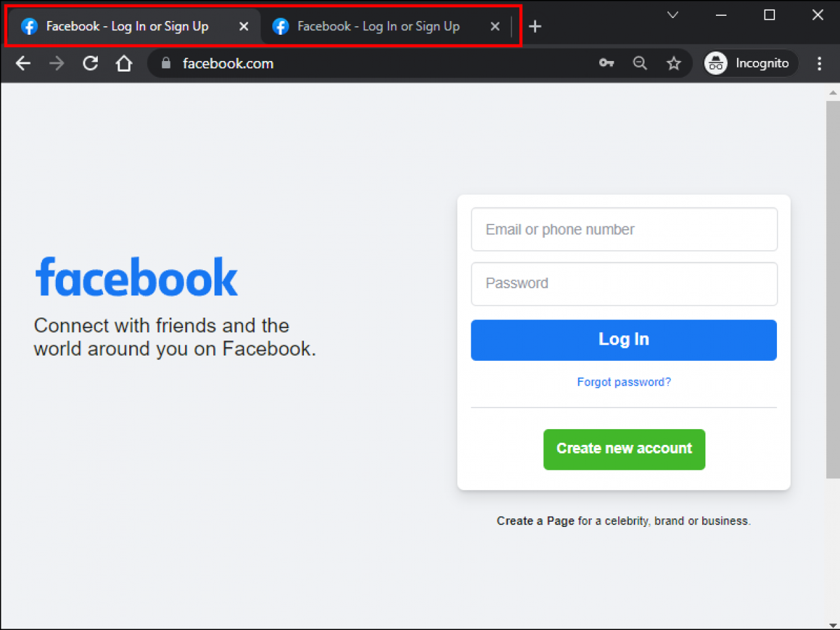Viewport: 840px width, 630px height.
Task: Click the back navigation arrow
Action: tap(23, 63)
